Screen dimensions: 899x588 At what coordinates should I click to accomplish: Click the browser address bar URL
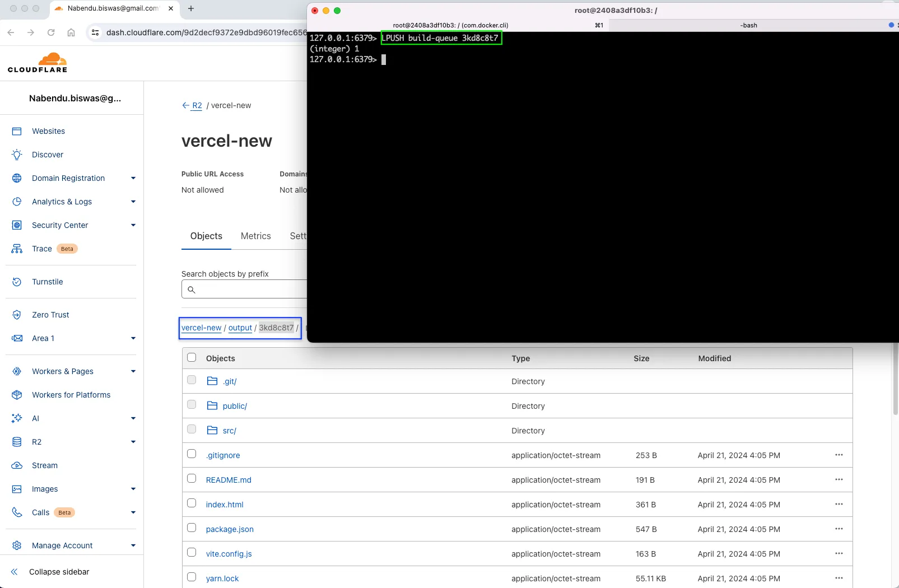206,32
